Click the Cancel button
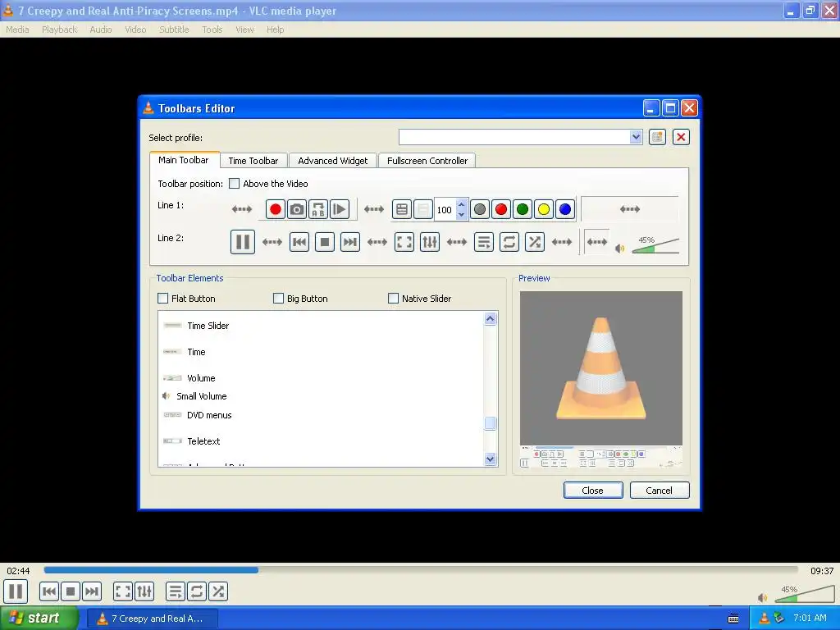 (660, 491)
